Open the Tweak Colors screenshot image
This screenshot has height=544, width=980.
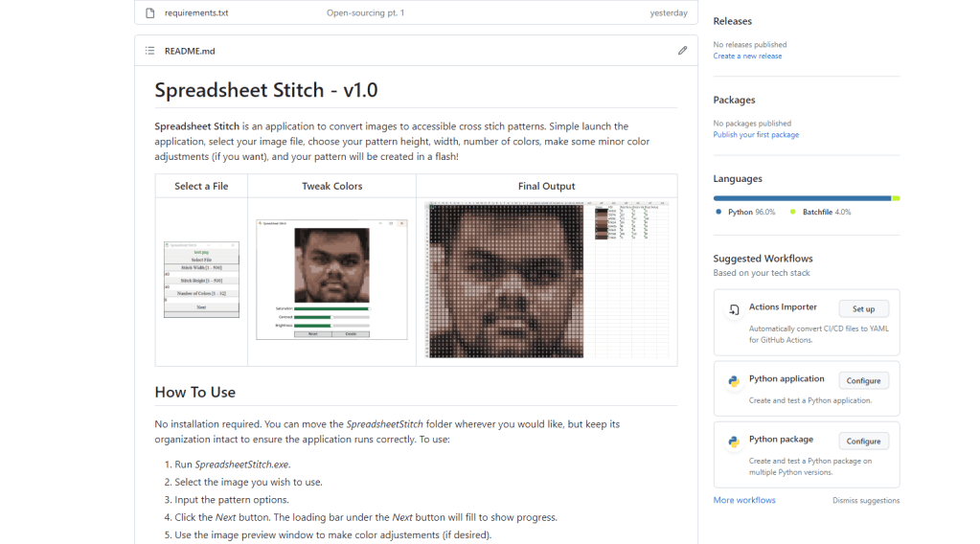click(331, 280)
